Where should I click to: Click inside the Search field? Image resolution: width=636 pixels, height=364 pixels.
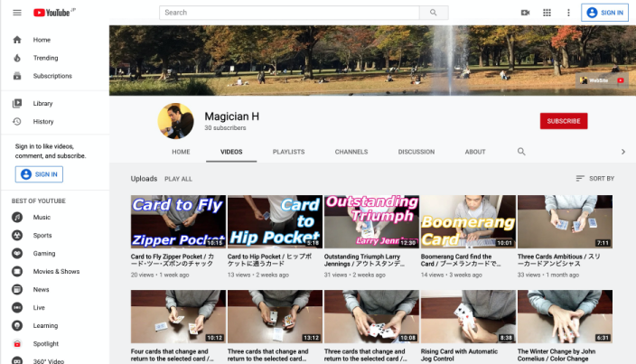click(x=289, y=13)
